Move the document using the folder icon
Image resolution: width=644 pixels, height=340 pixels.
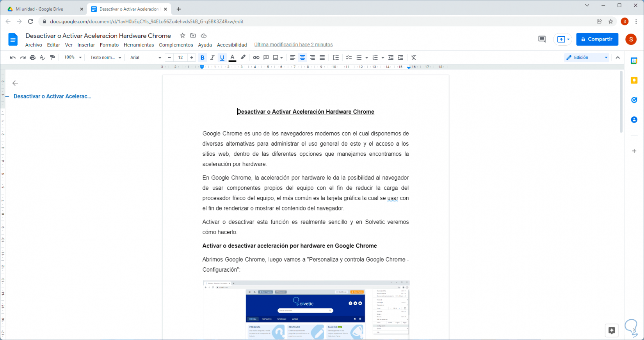[x=193, y=36]
